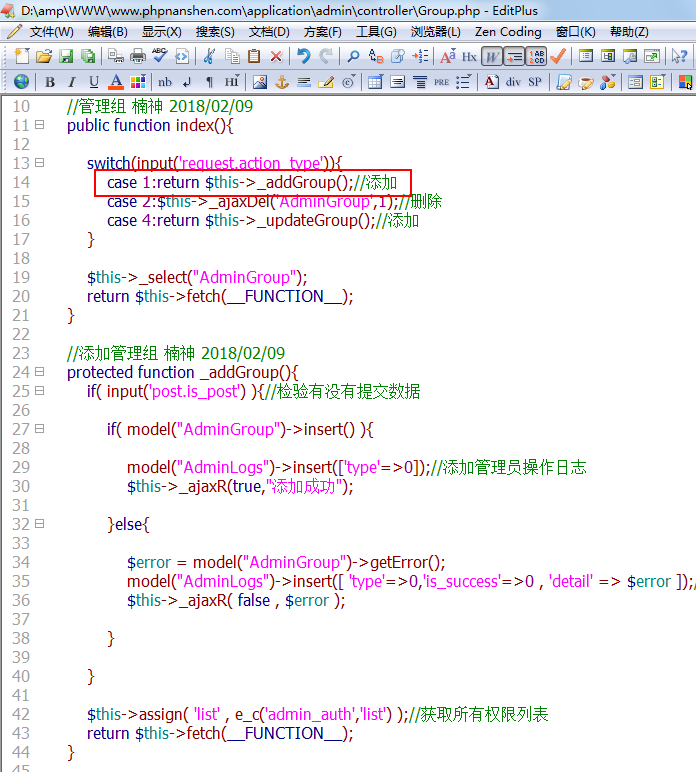Open the bullet list dropdown
The width and height of the screenshot is (696, 772).
(464, 82)
